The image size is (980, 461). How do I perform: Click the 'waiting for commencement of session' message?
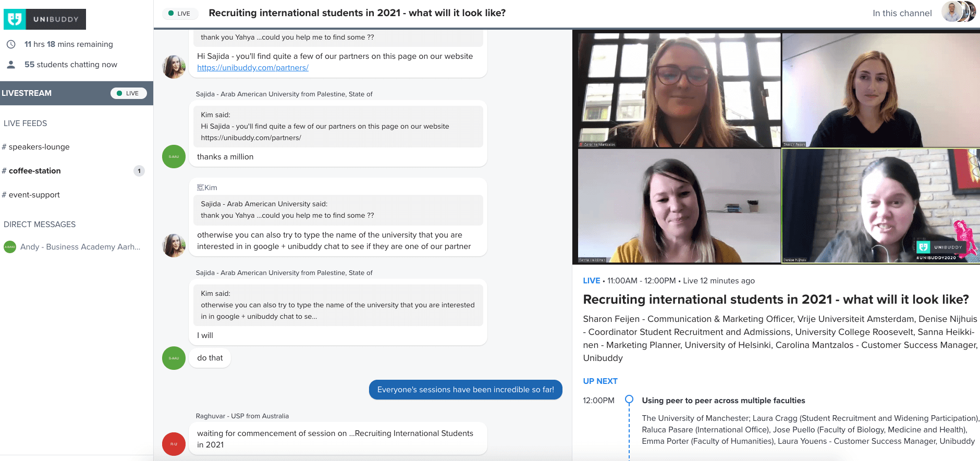338,439
